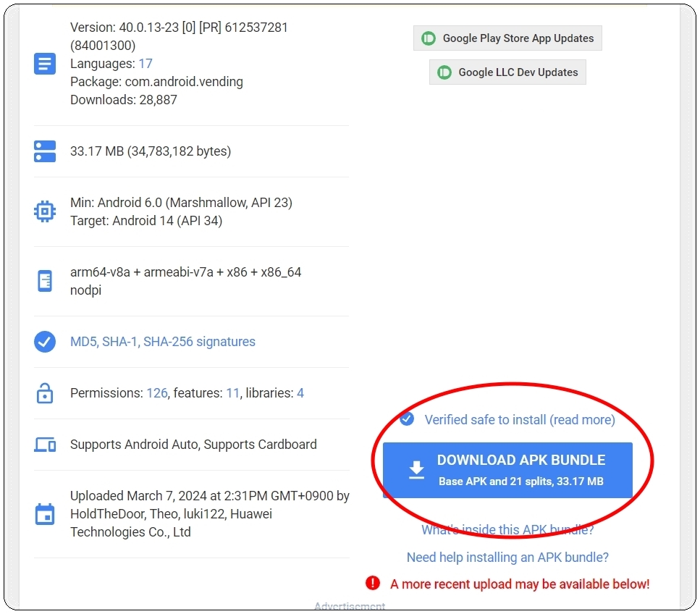The height and width of the screenshot is (614, 700).
Task: Click the upload date calendar icon
Action: click(45, 514)
